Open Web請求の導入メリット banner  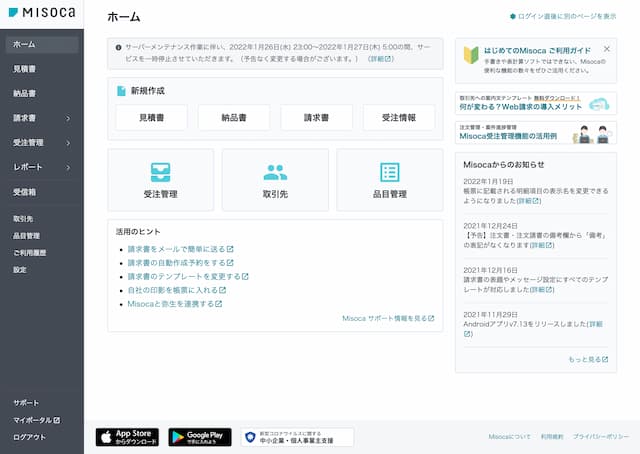pyautogui.click(x=536, y=103)
